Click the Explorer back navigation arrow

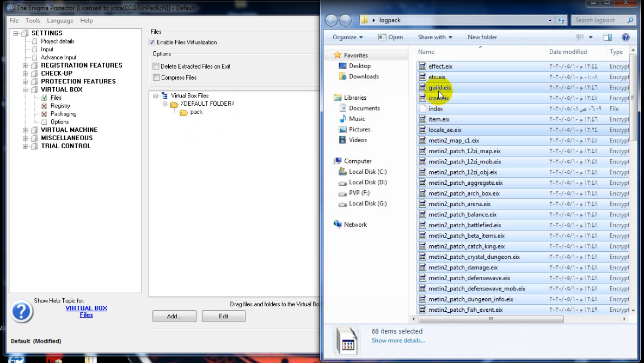pyautogui.click(x=332, y=20)
